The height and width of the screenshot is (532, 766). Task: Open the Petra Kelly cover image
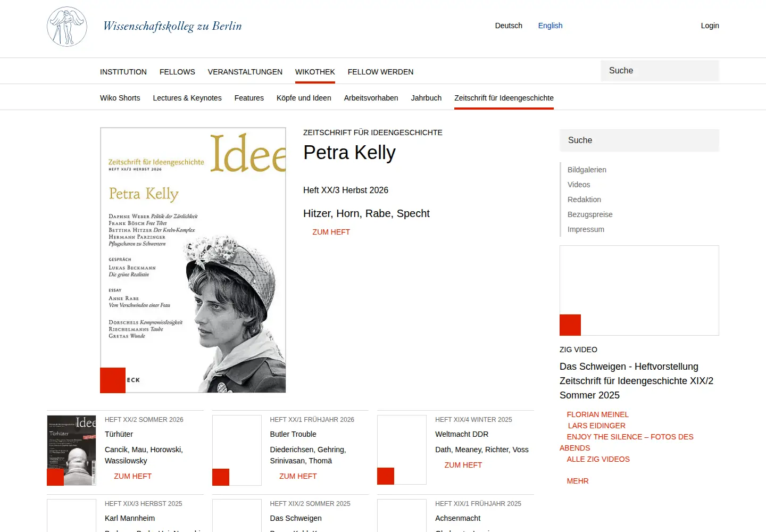coord(193,260)
